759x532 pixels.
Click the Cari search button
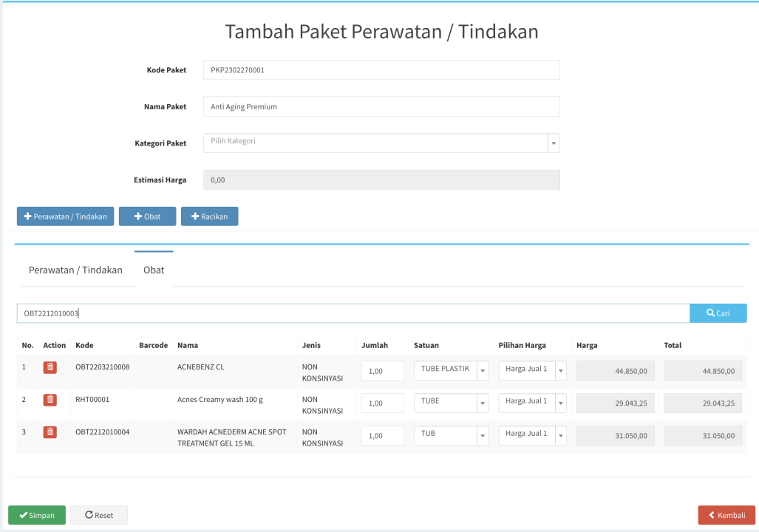pos(718,313)
